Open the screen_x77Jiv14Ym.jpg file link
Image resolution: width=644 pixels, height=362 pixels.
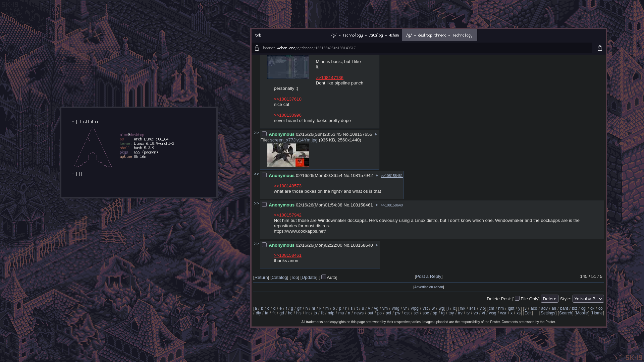pos(293,140)
